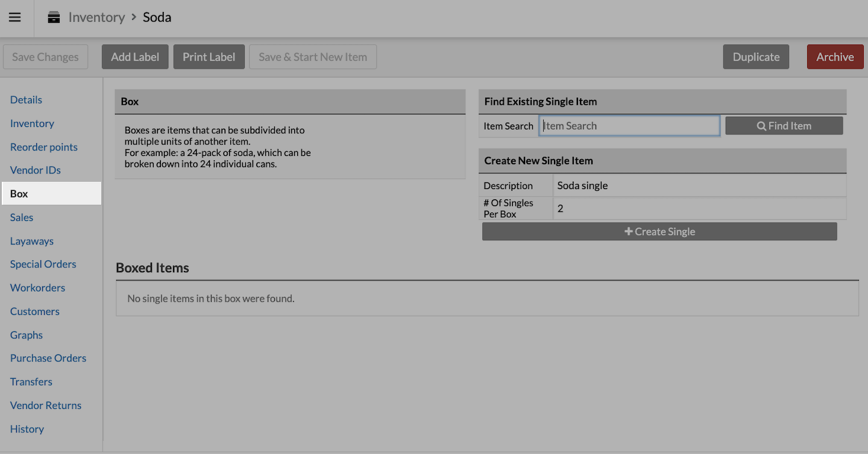This screenshot has height=454, width=868.
Task: Open the hamburger menu icon
Action: point(15,17)
